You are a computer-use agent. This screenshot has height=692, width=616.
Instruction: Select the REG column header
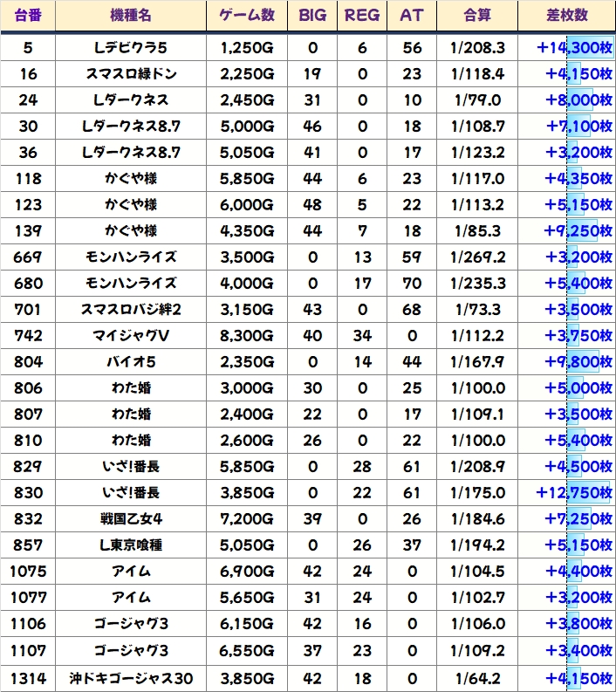click(x=362, y=16)
